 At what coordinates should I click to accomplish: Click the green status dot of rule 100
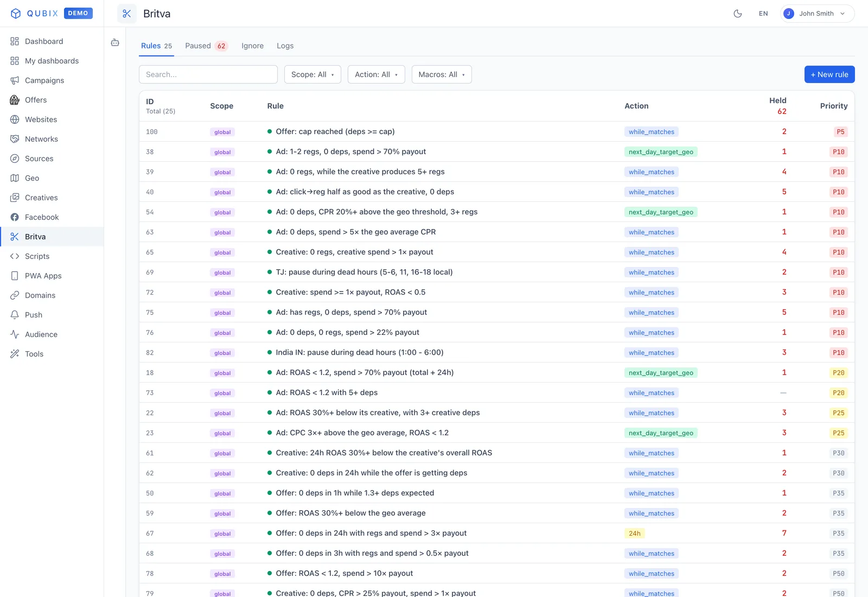(270, 131)
